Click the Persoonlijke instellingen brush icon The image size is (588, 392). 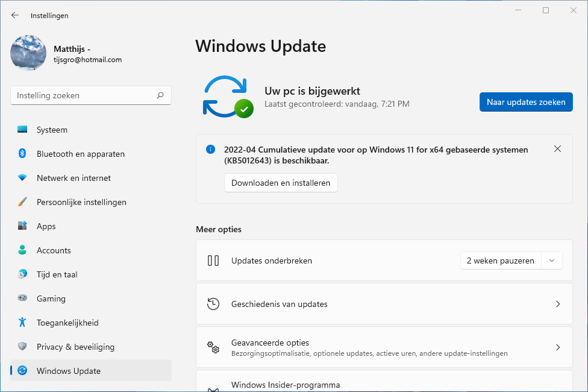click(22, 202)
